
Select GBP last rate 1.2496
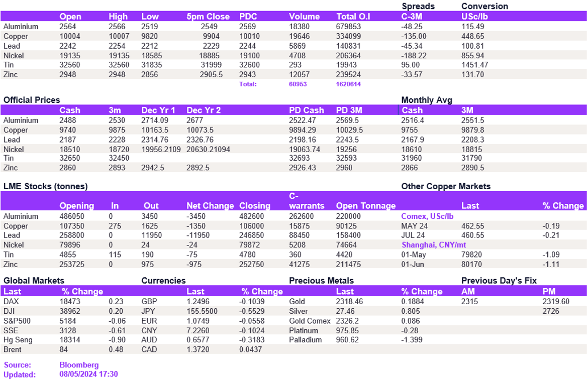pyautogui.click(x=198, y=302)
